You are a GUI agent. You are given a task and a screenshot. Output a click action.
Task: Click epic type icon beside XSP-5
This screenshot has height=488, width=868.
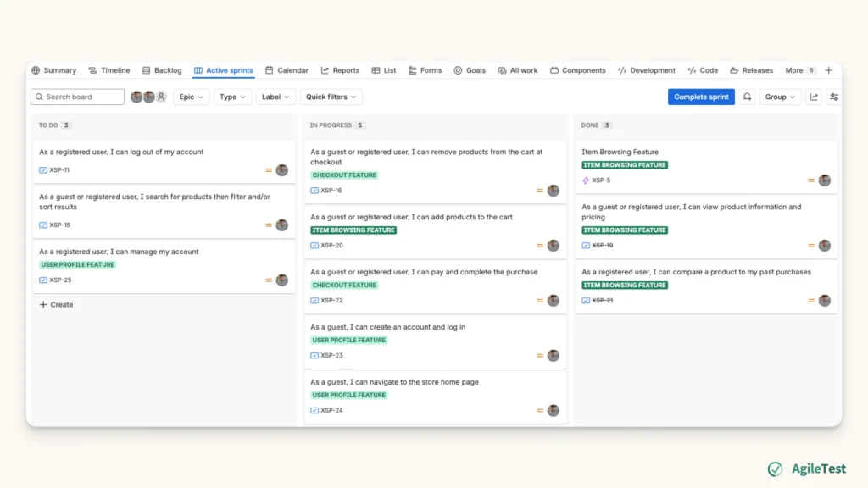(586, 180)
